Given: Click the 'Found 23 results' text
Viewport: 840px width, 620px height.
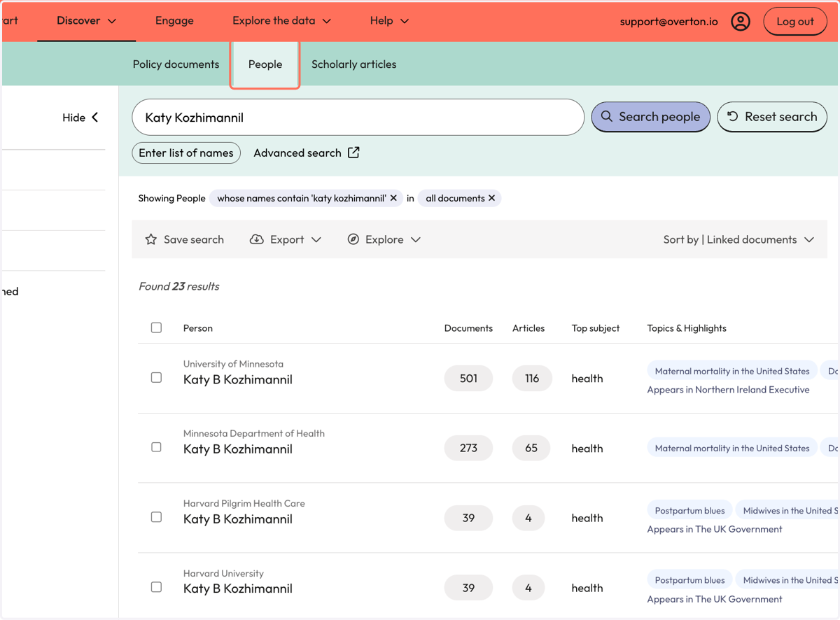Looking at the screenshot, I should [179, 286].
